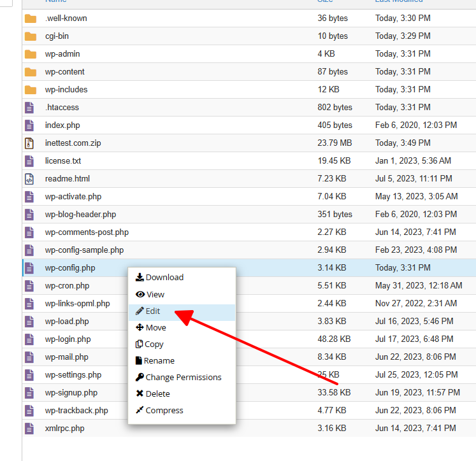Pick View from the context menu
Screen dimensions: 476x461
pos(155,295)
